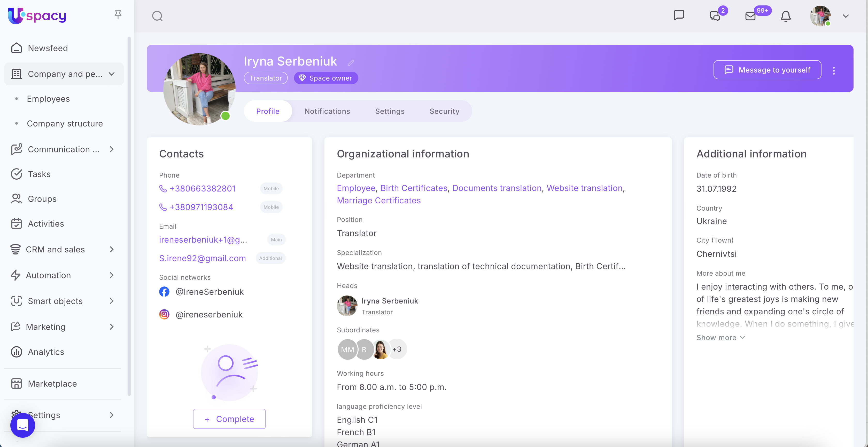
Task: Click the search magnifier icon
Action: pyautogui.click(x=157, y=16)
